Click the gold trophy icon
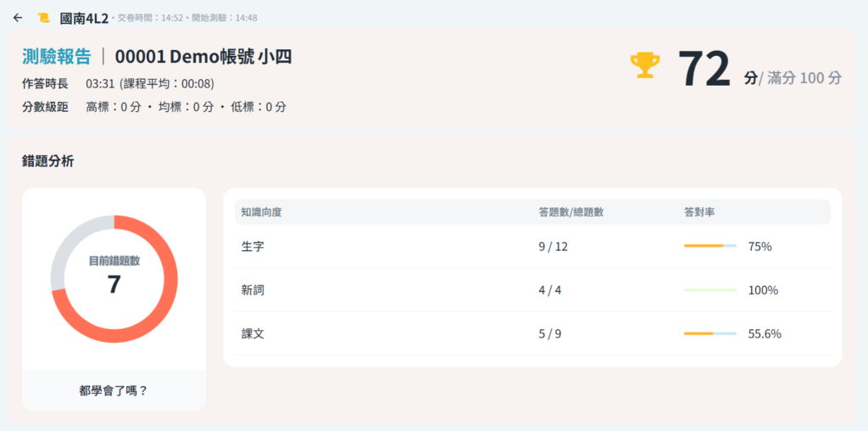Image resolution: width=868 pixels, height=431 pixels. (645, 66)
